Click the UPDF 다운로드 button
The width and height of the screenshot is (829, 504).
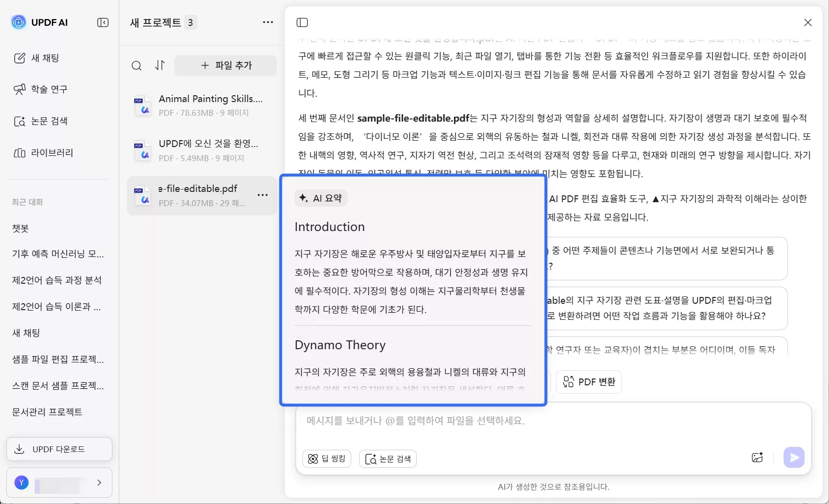(x=59, y=449)
